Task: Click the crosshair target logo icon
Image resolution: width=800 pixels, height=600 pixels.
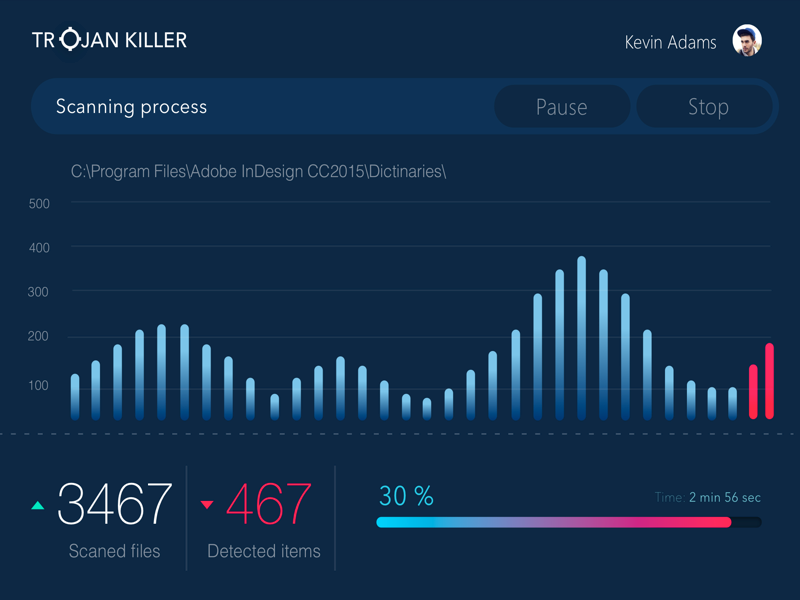Action: coord(69,40)
